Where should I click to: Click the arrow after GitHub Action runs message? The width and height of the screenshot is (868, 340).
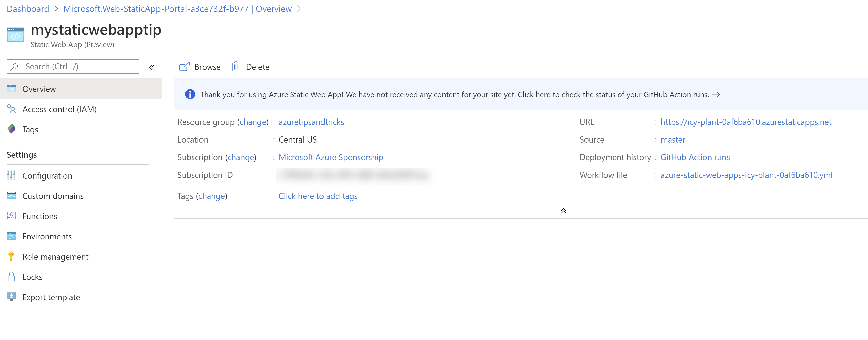(x=716, y=94)
